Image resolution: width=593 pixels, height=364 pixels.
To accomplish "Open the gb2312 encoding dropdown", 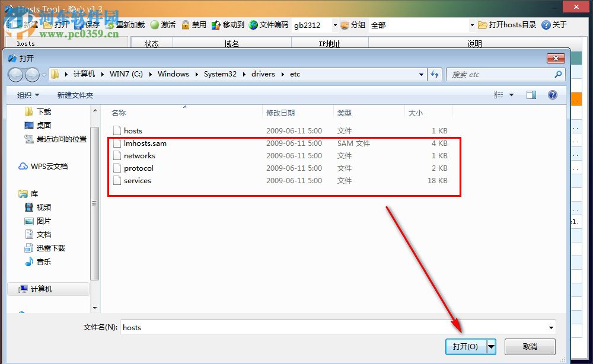I will tap(334, 25).
